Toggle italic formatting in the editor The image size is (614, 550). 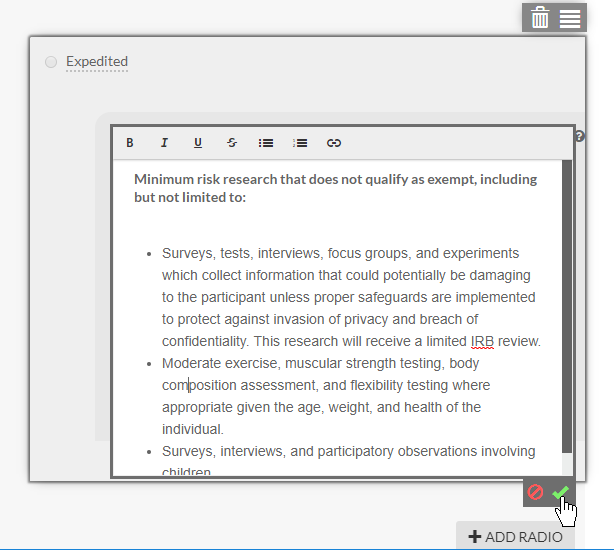[x=164, y=143]
